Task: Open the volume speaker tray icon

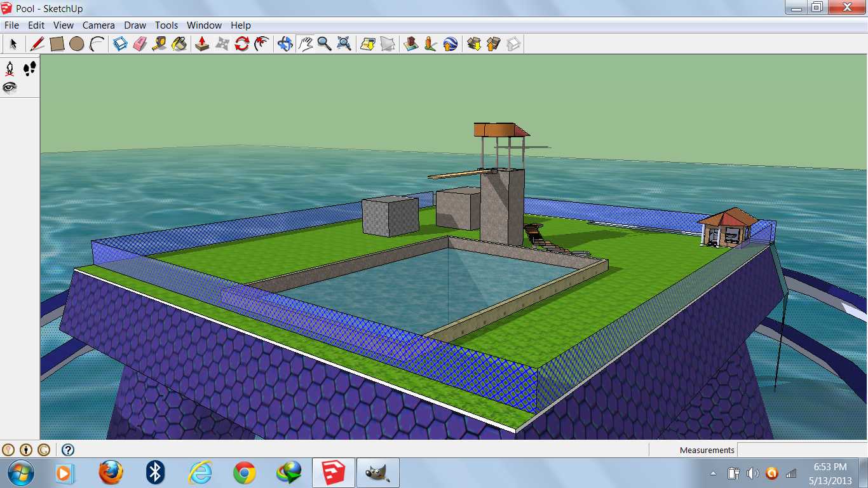Action: tap(752, 473)
